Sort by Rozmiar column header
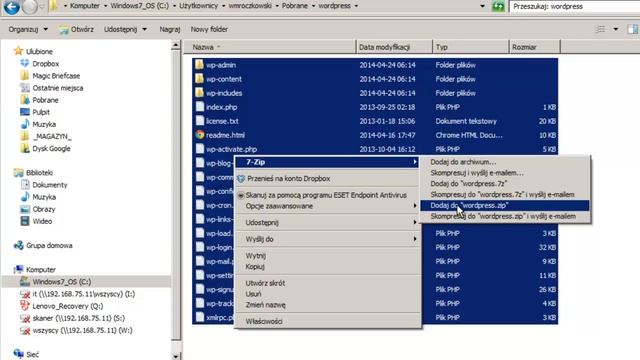640x360 pixels. 535,47
